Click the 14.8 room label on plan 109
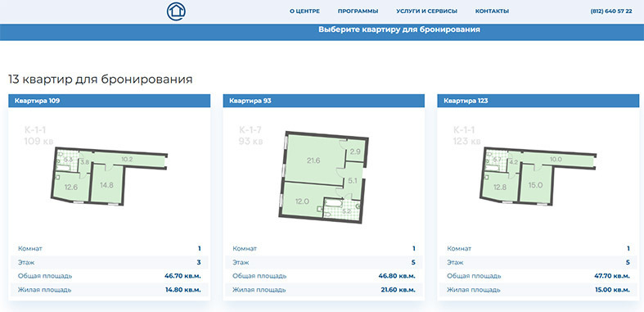 click(106, 185)
